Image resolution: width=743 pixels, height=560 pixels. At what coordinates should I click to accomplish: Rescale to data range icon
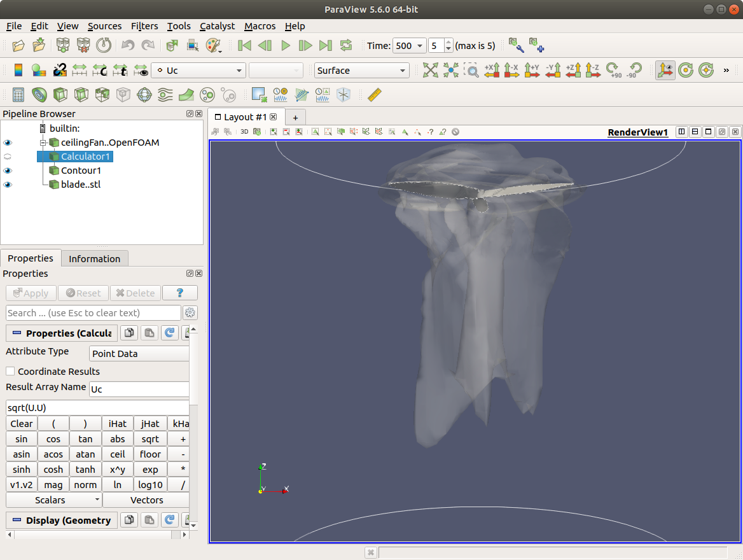tap(79, 70)
